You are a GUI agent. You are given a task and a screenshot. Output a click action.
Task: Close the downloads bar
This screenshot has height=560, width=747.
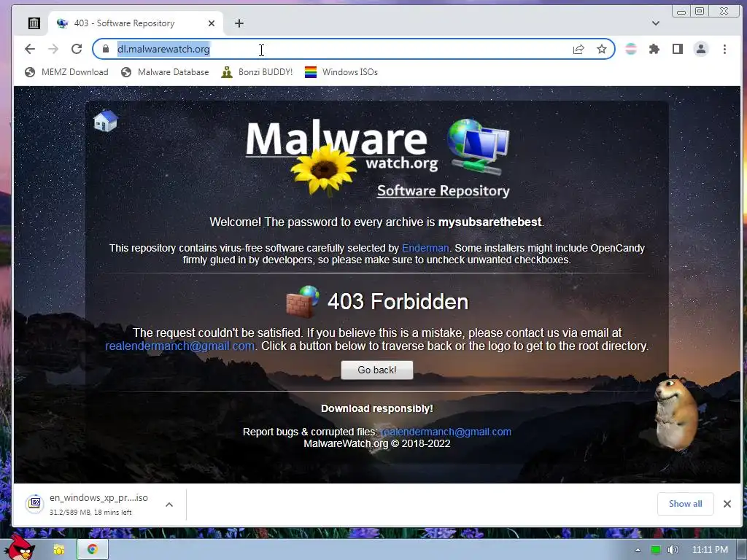(x=727, y=504)
